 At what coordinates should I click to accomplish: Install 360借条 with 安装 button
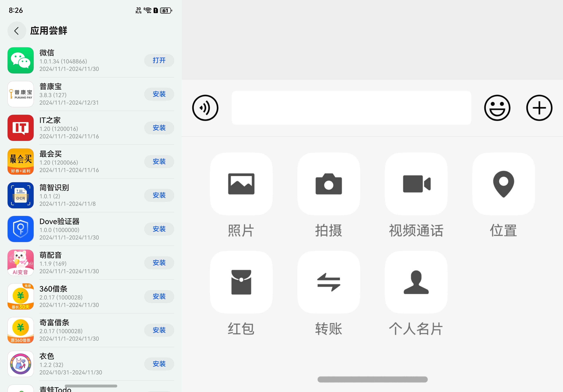[x=159, y=296]
